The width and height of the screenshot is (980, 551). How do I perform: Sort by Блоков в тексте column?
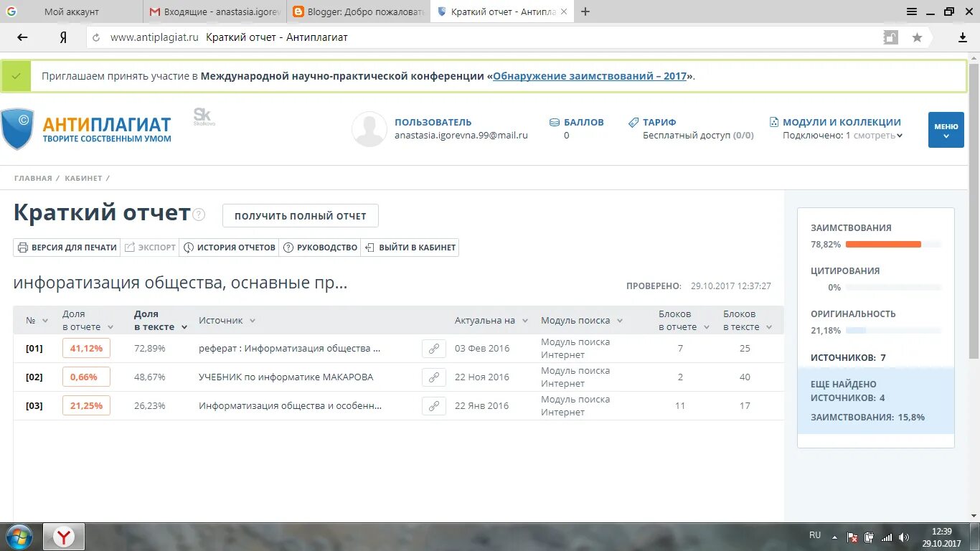coord(768,327)
